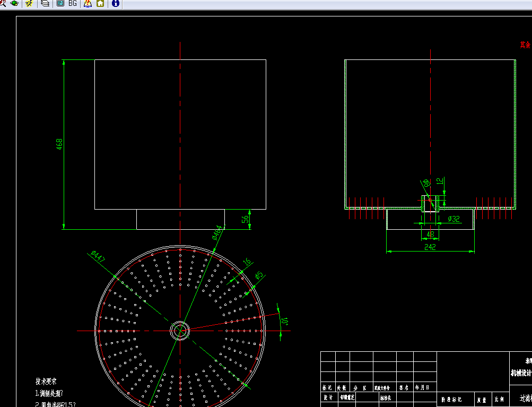Click the 技术要求 heading text
Image resolution: width=532 pixels, height=407 pixels.
tap(46, 381)
